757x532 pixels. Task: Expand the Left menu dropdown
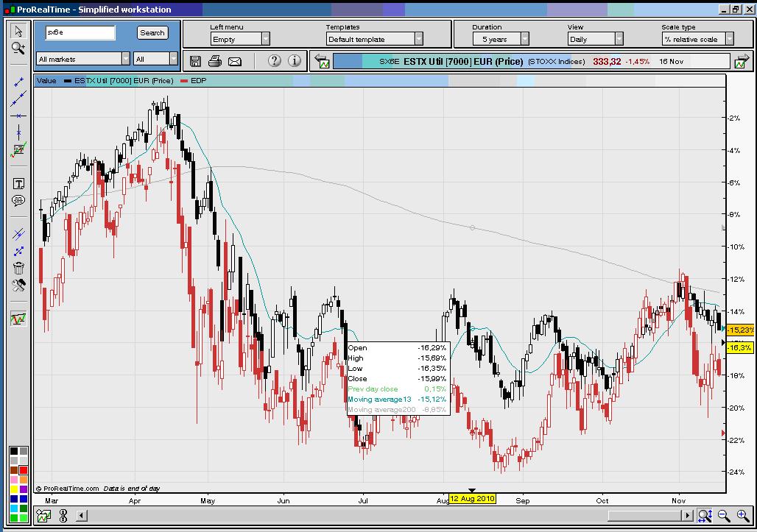coord(240,39)
